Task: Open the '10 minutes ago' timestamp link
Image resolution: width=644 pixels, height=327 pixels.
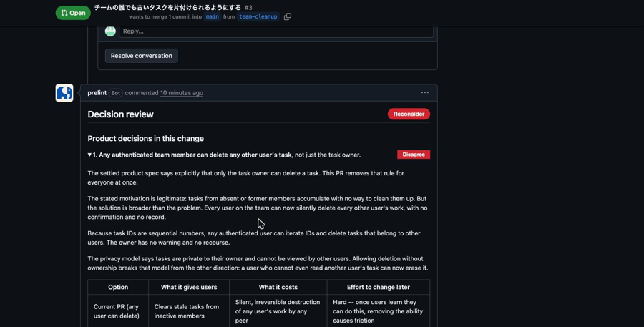Action: tap(182, 93)
